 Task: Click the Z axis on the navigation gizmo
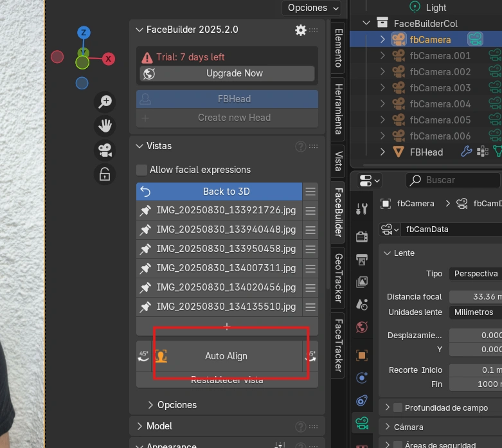[x=84, y=32]
